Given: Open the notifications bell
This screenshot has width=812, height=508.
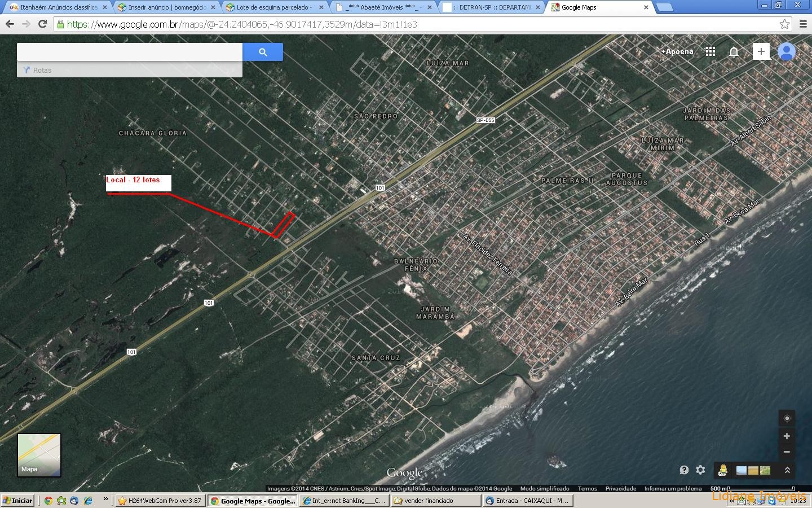Looking at the screenshot, I should tap(734, 52).
